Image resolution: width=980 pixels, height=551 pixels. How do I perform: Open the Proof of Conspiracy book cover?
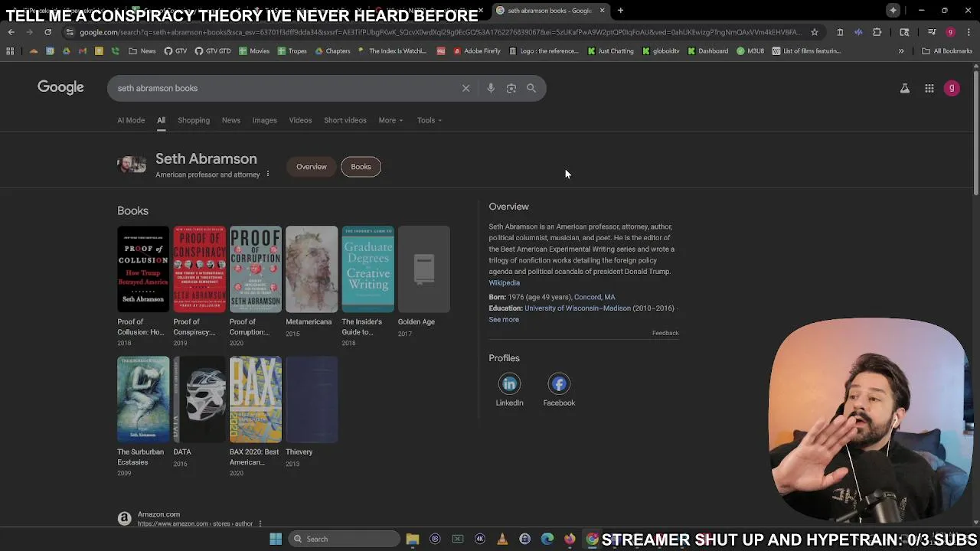pos(199,269)
